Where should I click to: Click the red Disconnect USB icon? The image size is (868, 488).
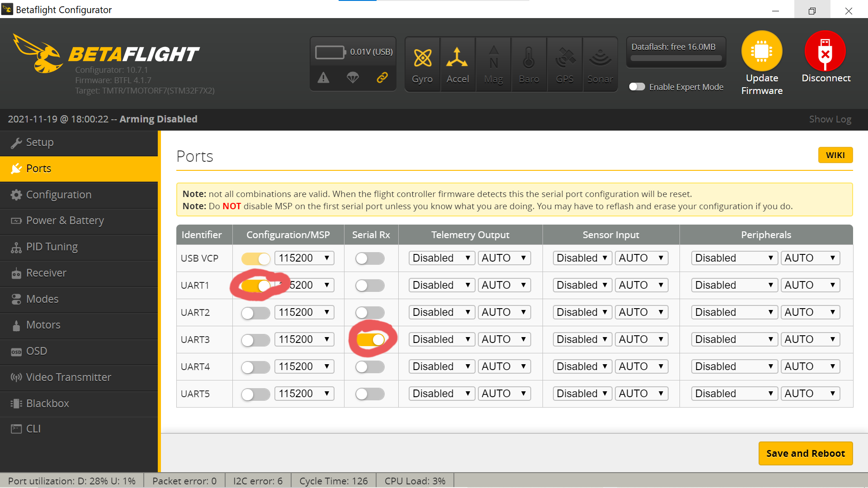pyautogui.click(x=826, y=51)
